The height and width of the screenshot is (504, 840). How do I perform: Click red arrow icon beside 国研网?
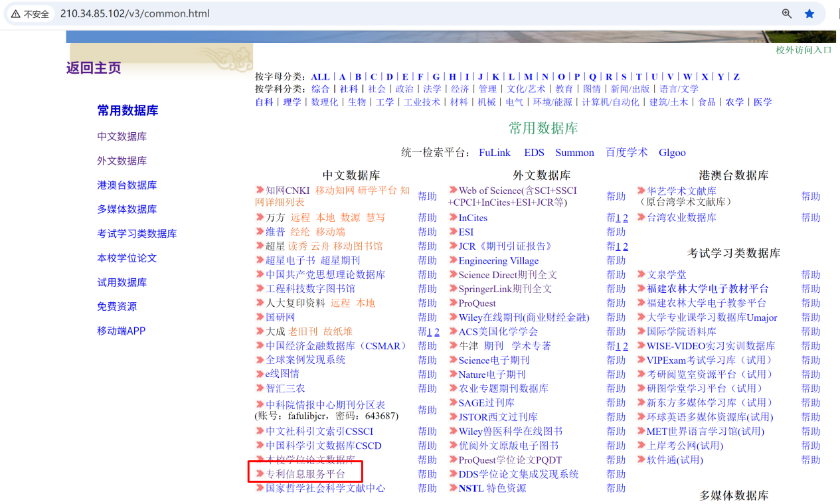pyautogui.click(x=260, y=317)
